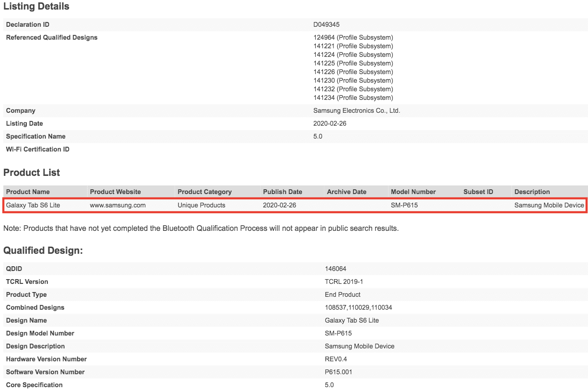Screen dimensions: 588x390
Task: Click referenced design 141221 Profile Subsystem
Action: (353, 46)
